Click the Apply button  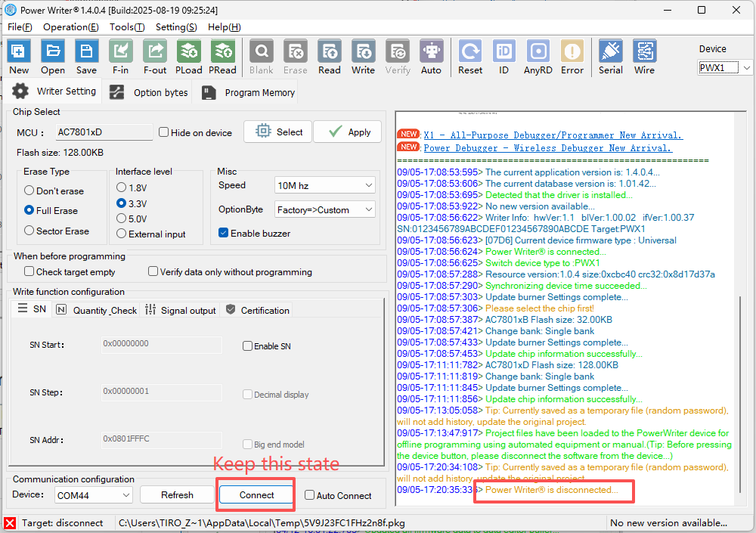348,132
